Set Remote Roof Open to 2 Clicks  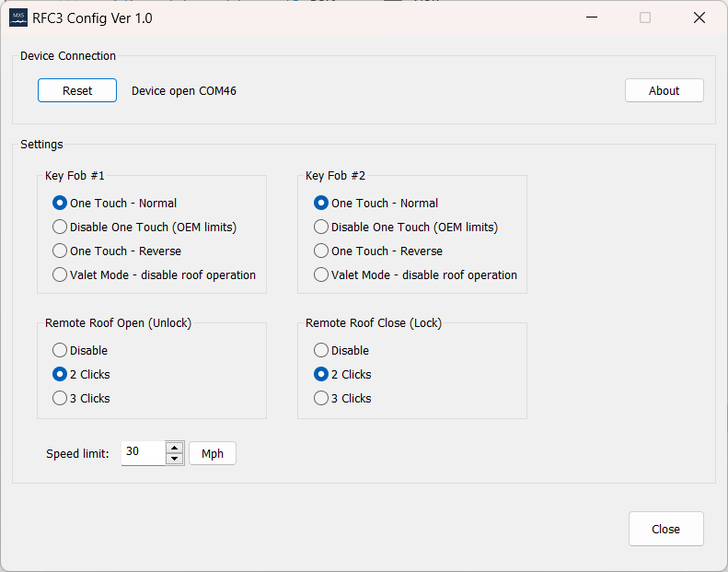point(81,374)
